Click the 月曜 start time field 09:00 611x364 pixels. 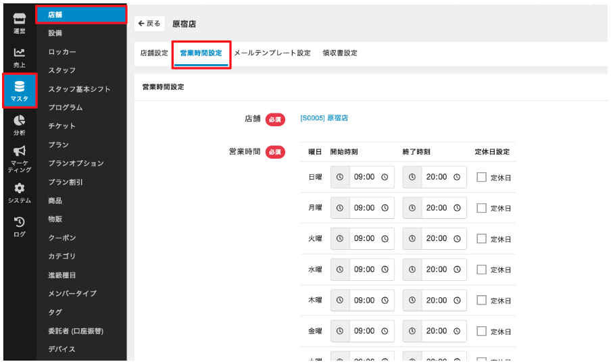364,208
